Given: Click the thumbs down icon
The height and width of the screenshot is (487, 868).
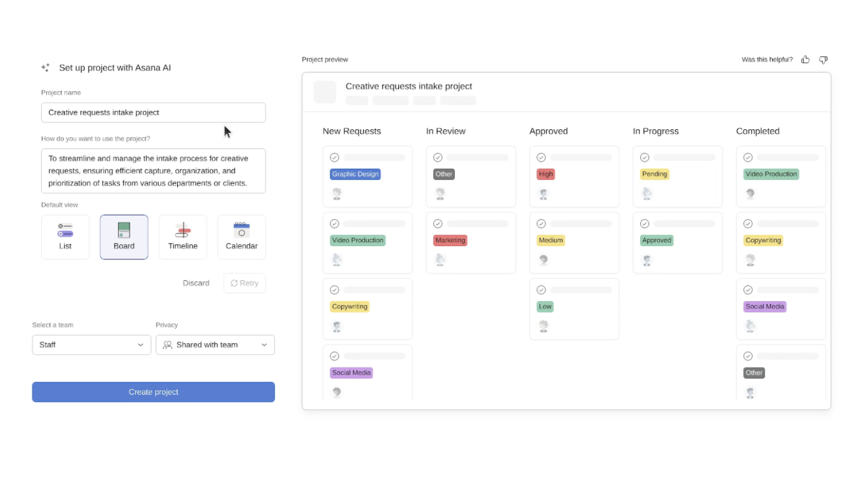Looking at the screenshot, I should click(x=823, y=59).
